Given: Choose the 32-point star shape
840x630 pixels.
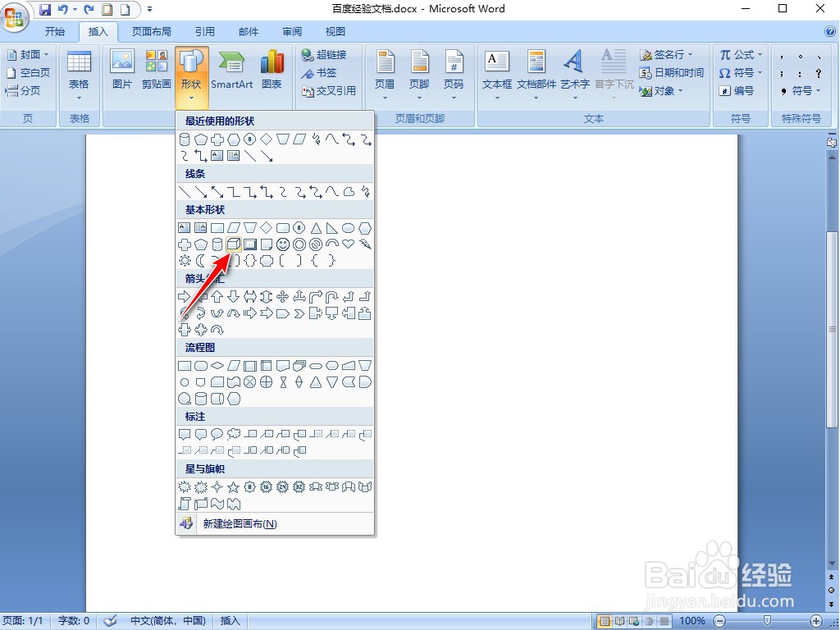Looking at the screenshot, I should pos(299,487).
